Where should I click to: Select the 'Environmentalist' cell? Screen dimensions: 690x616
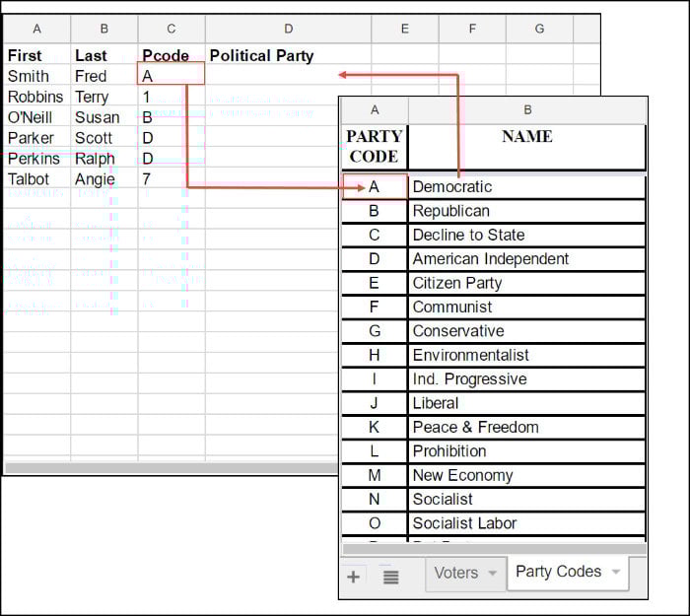click(526, 356)
